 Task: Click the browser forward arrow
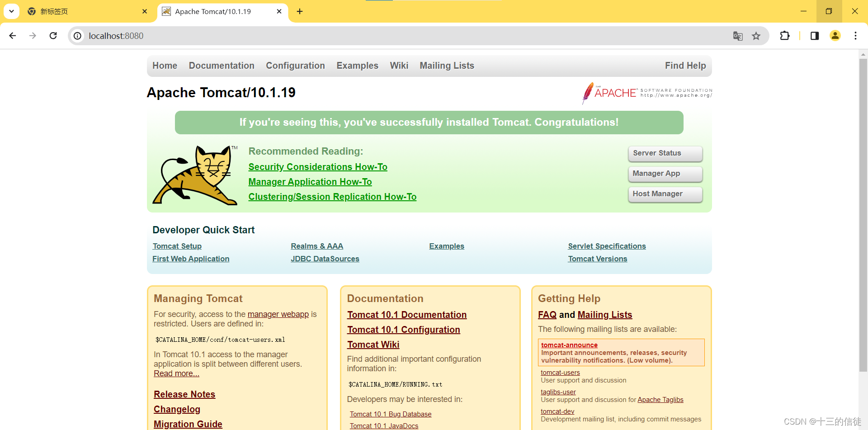[x=33, y=36]
